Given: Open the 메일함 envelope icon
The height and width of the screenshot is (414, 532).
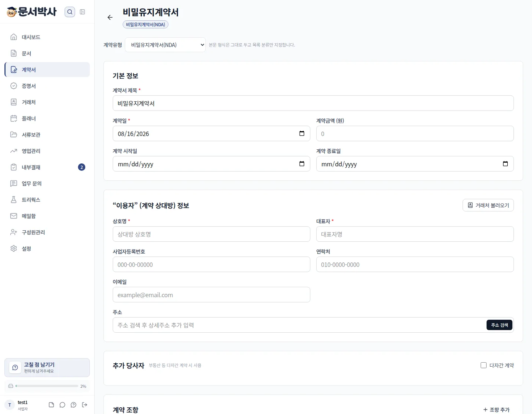Looking at the screenshot, I should (14, 216).
